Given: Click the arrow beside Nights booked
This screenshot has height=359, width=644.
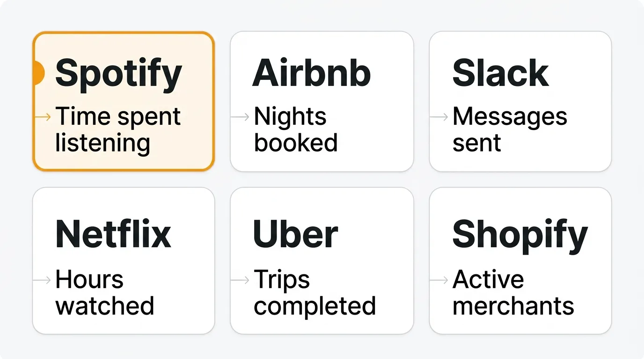Looking at the screenshot, I should pos(240,117).
